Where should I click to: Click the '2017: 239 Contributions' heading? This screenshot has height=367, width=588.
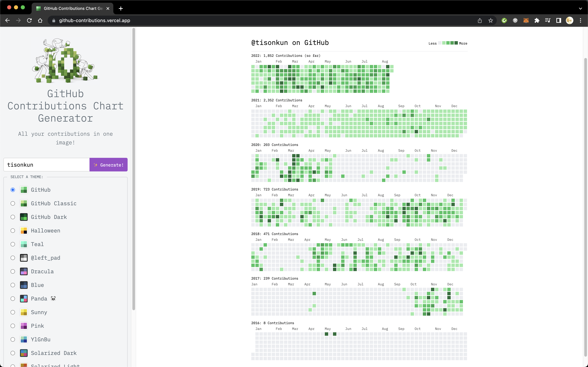tap(275, 278)
